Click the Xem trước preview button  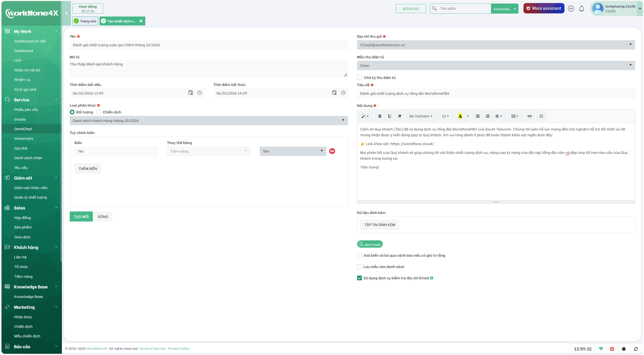370,244
